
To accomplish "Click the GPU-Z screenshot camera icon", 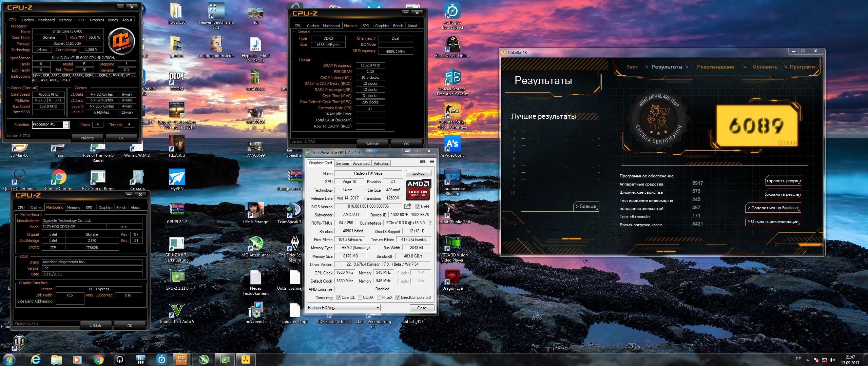I will pos(422,161).
